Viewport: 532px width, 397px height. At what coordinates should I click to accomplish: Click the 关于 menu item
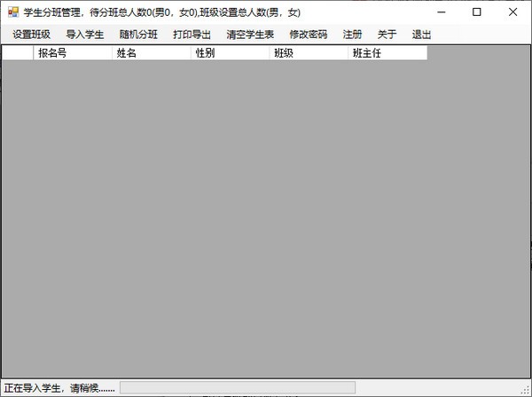coord(387,35)
